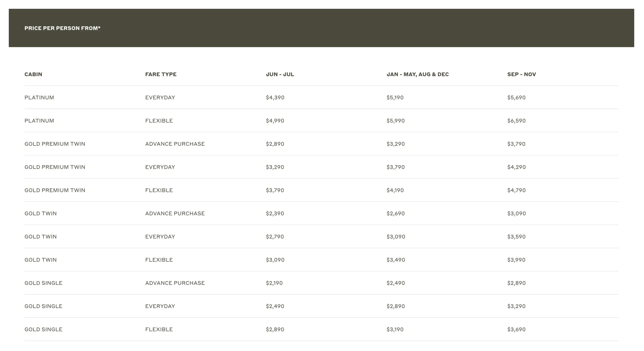Click Platinum Flexible price $4,990
This screenshot has width=644, height=351.
tap(275, 121)
